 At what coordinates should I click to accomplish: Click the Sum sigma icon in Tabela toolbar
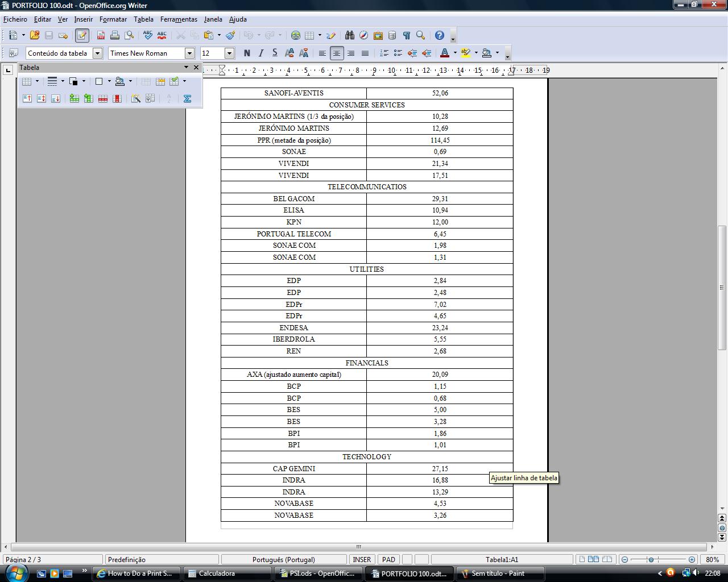coord(187,98)
